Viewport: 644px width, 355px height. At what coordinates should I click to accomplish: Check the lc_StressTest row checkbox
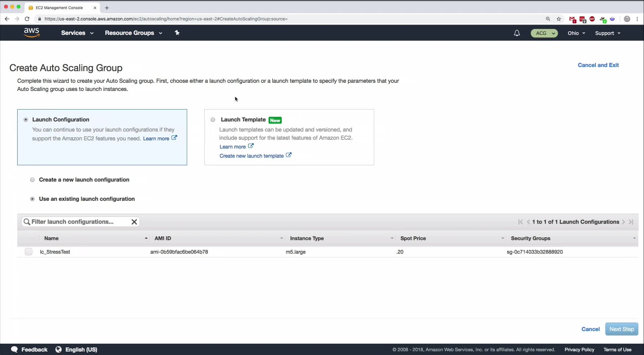29,252
